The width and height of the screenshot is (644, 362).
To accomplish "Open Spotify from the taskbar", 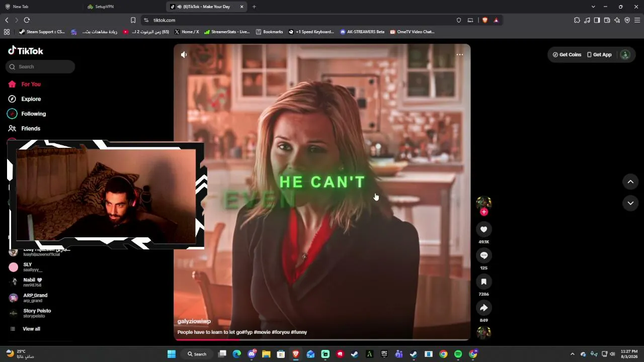I will [458, 354].
